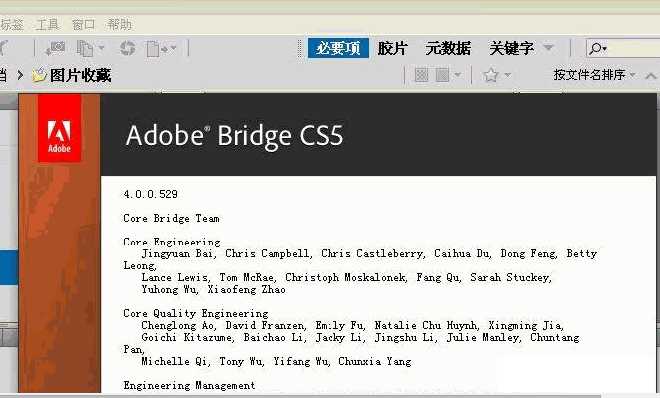660x398 pixels.
Task: Open the 按文件名排序 sort dropdown
Action: [594, 75]
